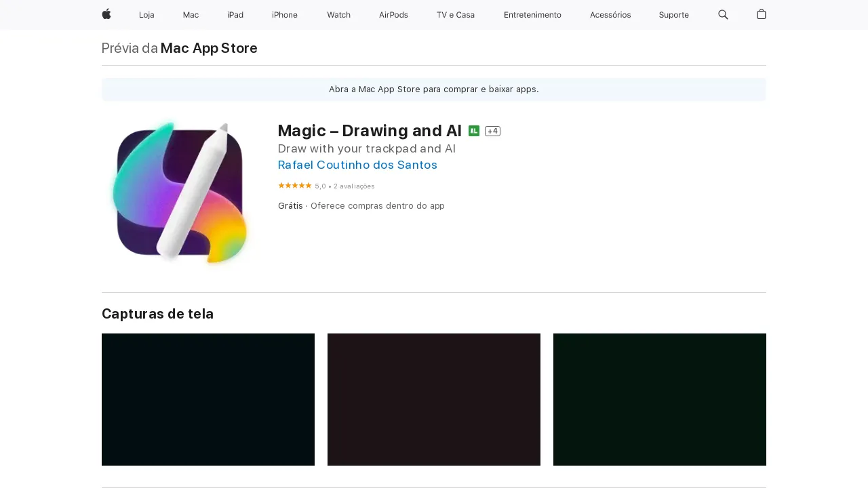868x488 pixels.
Task: Click 'Oferece compras dentro do app' text
Action: [x=378, y=206]
